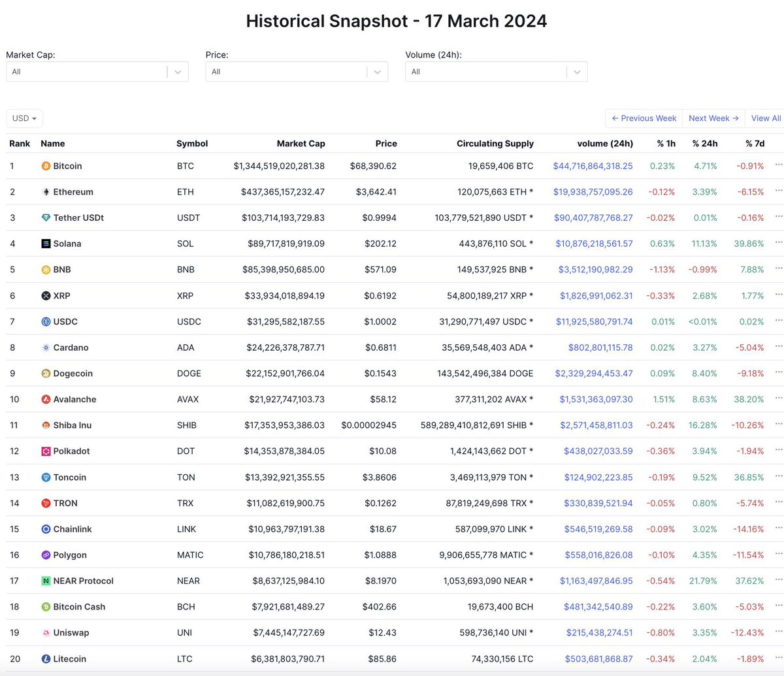Image resolution: width=784 pixels, height=676 pixels.
Task: Click the Ethereum logo icon
Action: 46,192
